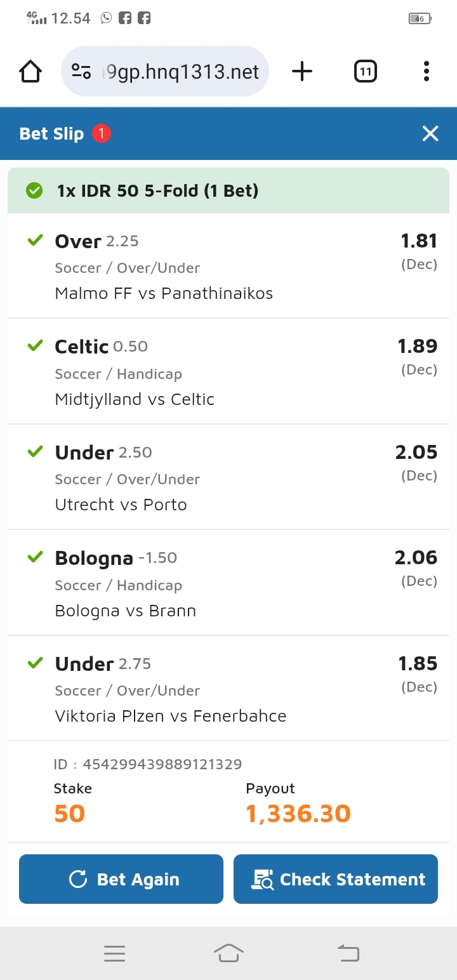Tap the Bet Slip header title
The image size is (457, 980).
pyautogui.click(x=51, y=134)
